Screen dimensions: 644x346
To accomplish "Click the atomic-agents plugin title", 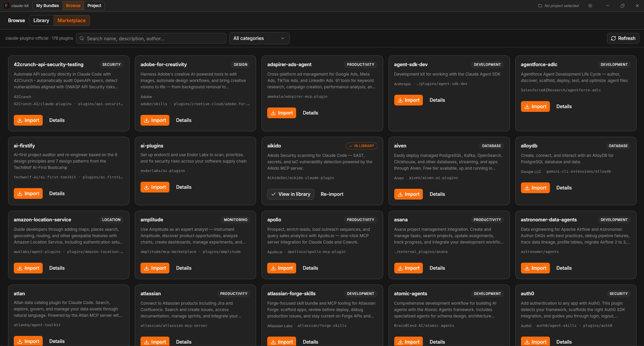I will point(410,294).
